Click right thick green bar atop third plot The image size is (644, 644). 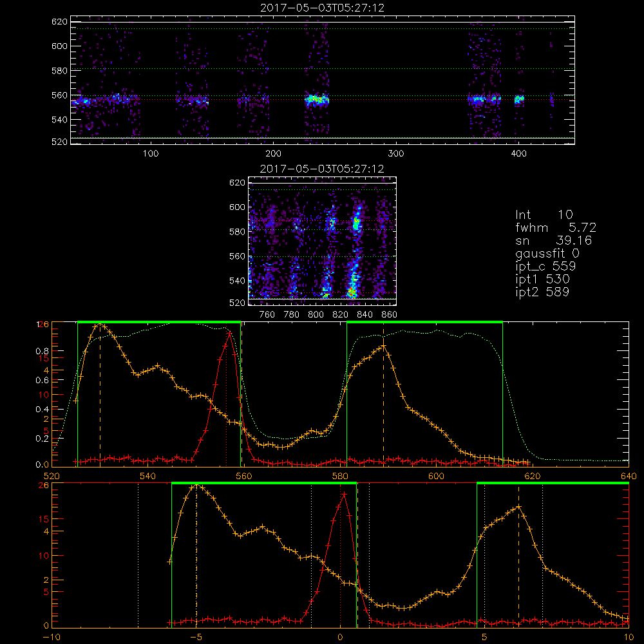(424, 322)
